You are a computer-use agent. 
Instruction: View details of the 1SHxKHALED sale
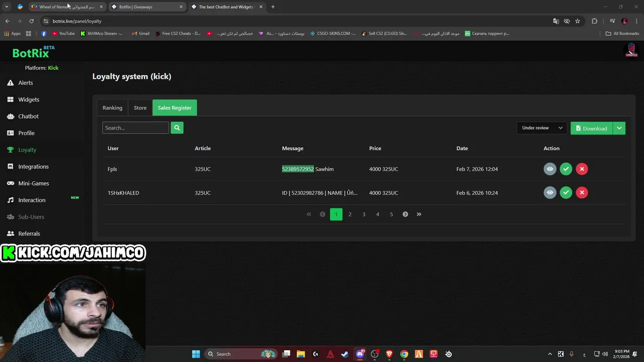click(550, 193)
